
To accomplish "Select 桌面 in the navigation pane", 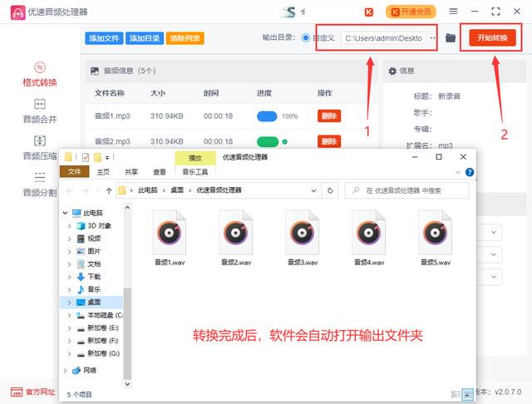I will pos(94,303).
